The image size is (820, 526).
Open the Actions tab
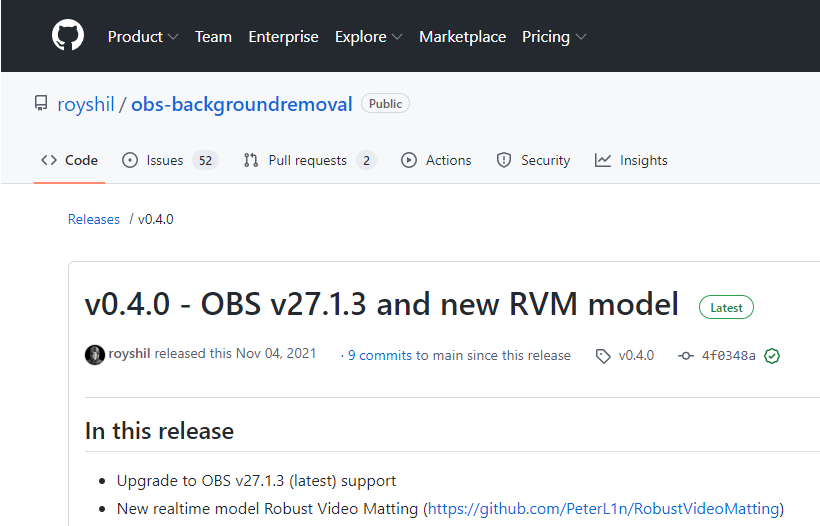(x=437, y=160)
